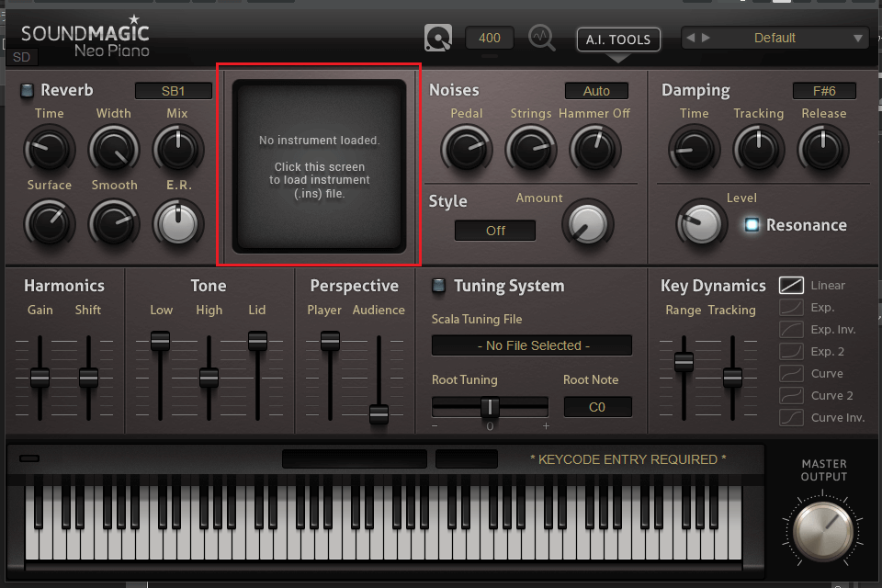This screenshot has height=588, width=882.
Task: Open the Damping F#6 note selector
Action: (x=824, y=91)
